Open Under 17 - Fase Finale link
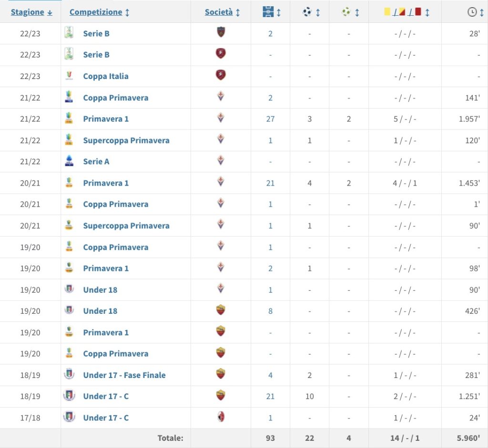 [124, 375]
